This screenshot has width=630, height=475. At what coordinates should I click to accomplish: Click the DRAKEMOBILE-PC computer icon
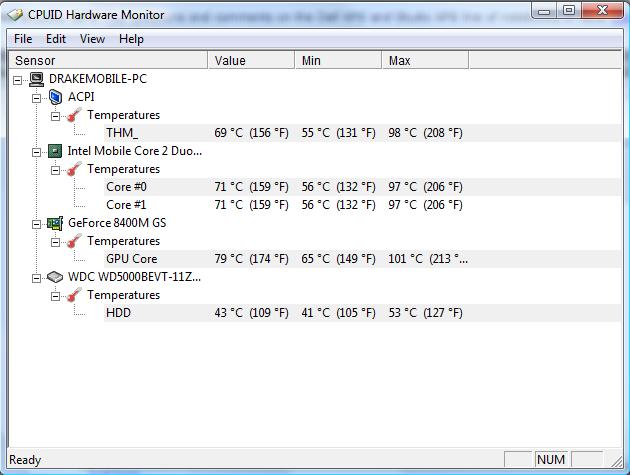pyautogui.click(x=37, y=79)
